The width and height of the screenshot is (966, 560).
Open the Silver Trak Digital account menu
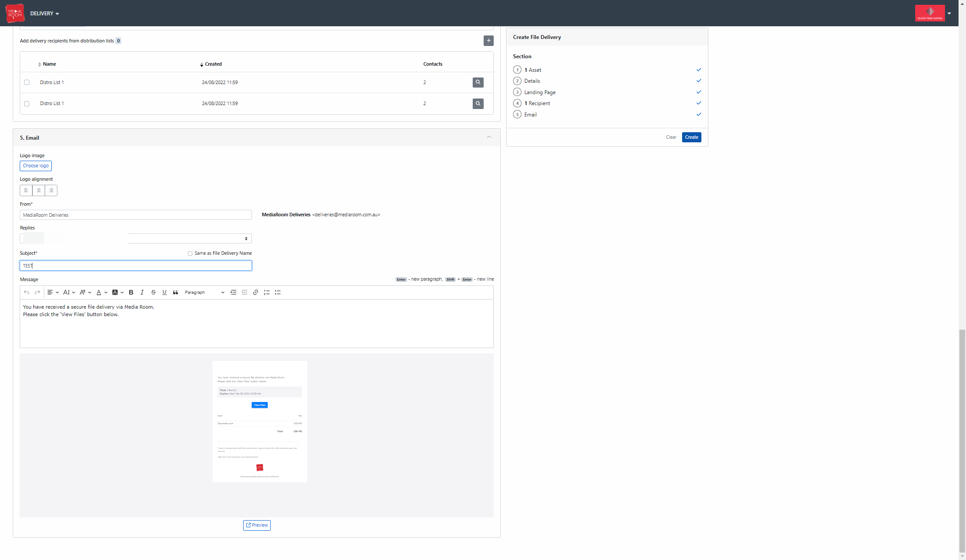pyautogui.click(x=933, y=13)
